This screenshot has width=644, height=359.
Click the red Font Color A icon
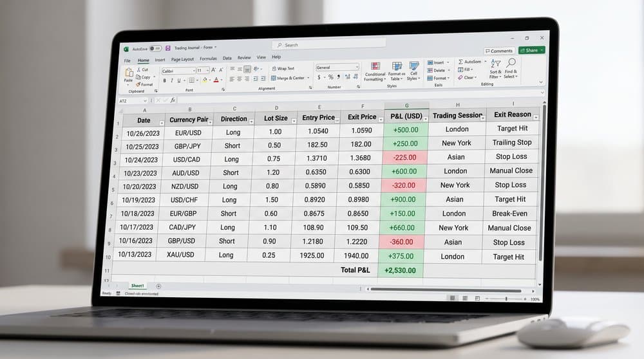[x=216, y=80]
